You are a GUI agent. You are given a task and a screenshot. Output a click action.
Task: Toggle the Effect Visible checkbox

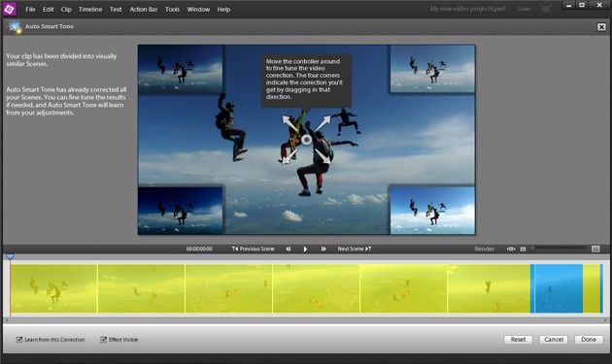click(103, 340)
